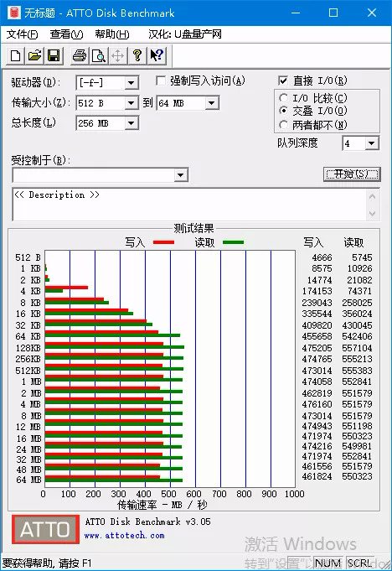Viewport: 392px width, 571px height.
Task: Click the Save floppy disk icon
Action: [x=54, y=56]
